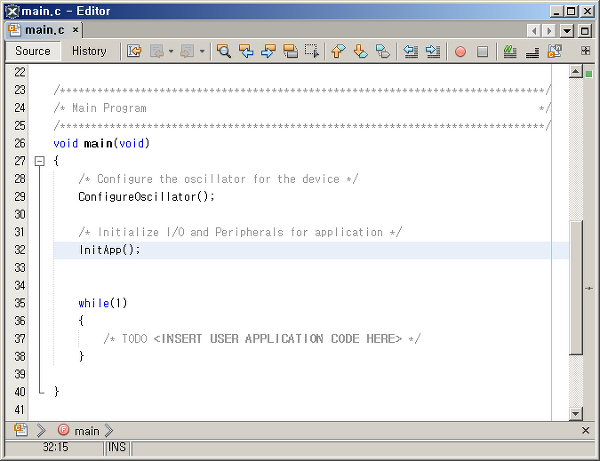600x461 pixels.
Task: Find the previous occurrence
Action: [x=246, y=51]
